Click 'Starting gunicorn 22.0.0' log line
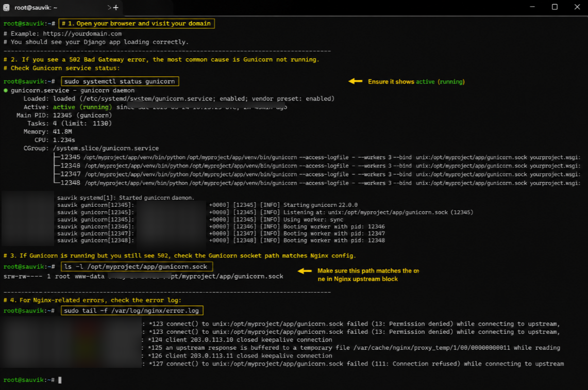The width and height of the screenshot is (588, 390). pyautogui.click(x=207, y=205)
